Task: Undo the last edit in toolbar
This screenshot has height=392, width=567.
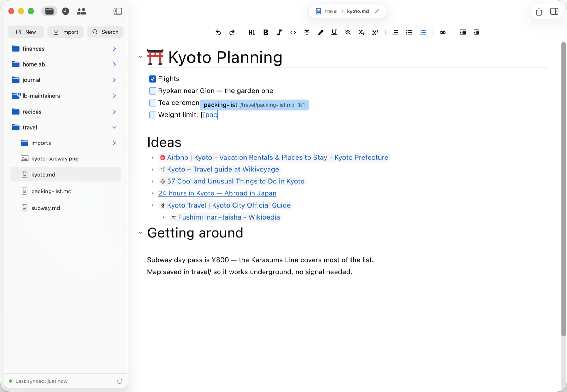Action: pos(218,32)
